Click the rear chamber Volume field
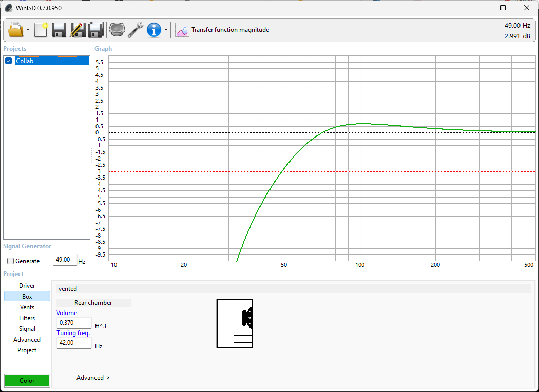Image resolution: width=539 pixels, height=392 pixels. (x=74, y=323)
